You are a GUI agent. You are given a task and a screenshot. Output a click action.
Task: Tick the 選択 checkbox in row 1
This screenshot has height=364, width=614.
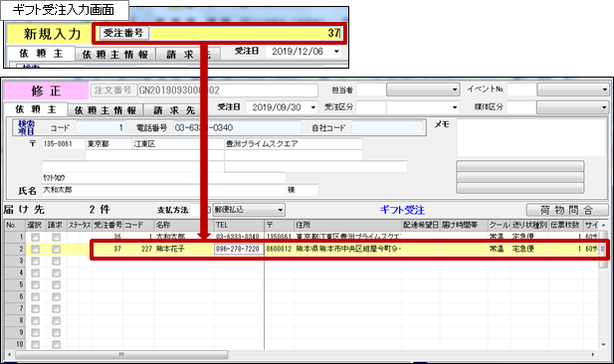click(35, 237)
